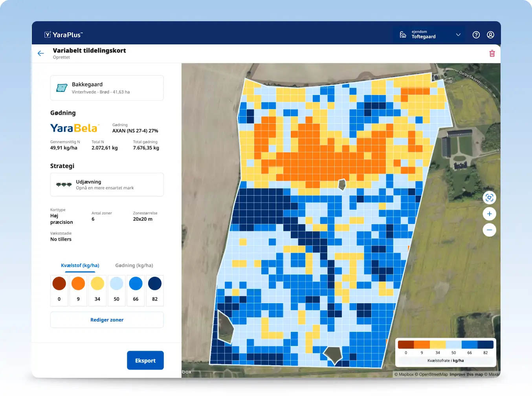Click the Bakkegaard field icon
532x399 pixels.
[x=62, y=88]
